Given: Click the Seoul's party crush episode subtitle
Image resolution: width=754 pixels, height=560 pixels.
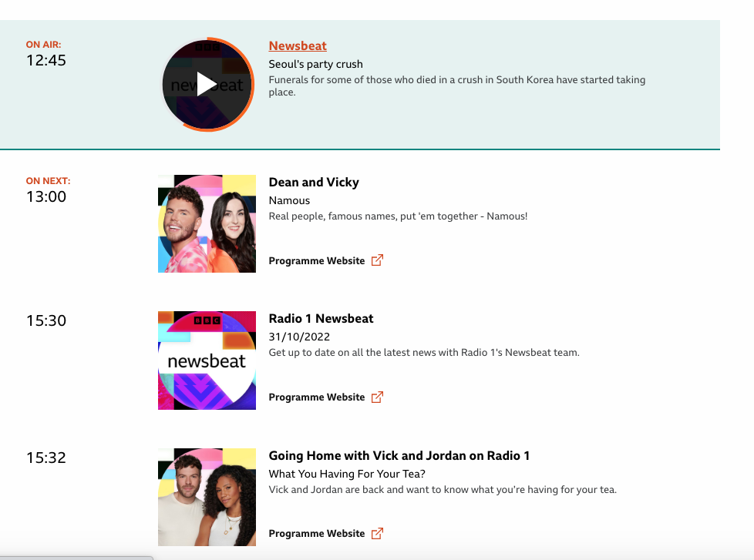Looking at the screenshot, I should pyautogui.click(x=315, y=65).
